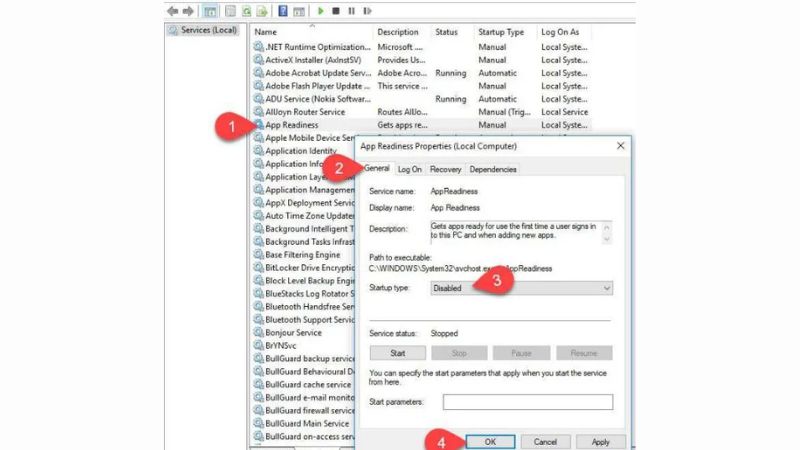Click the Restart Service toolbar icon

(x=366, y=11)
